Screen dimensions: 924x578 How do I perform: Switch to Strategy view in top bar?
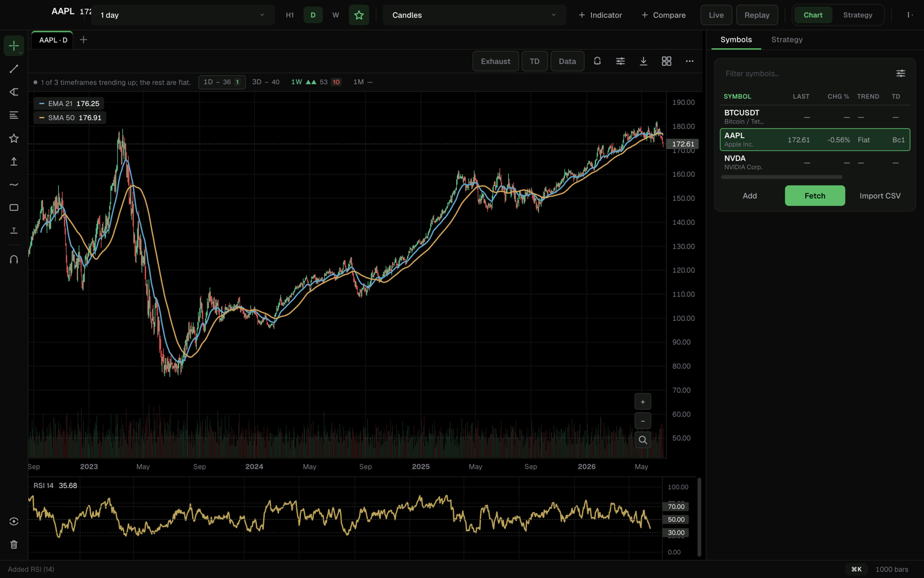pyautogui.click(x=858, y=15)
